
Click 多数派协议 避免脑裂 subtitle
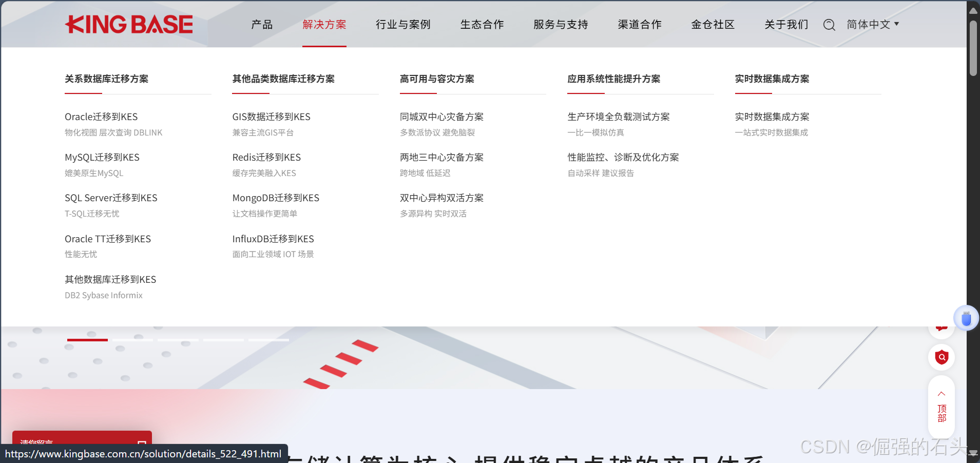tap(437, 132)
